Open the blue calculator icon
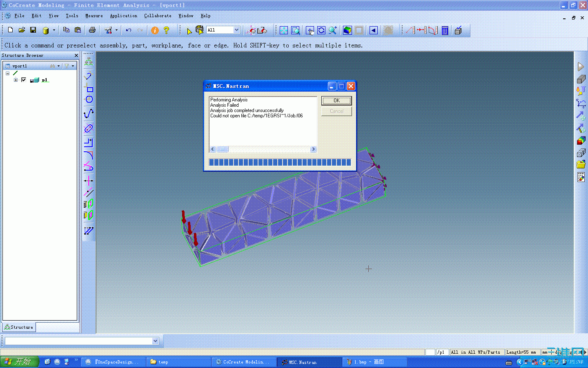This screenshot has height=368, width=588. 445,30
